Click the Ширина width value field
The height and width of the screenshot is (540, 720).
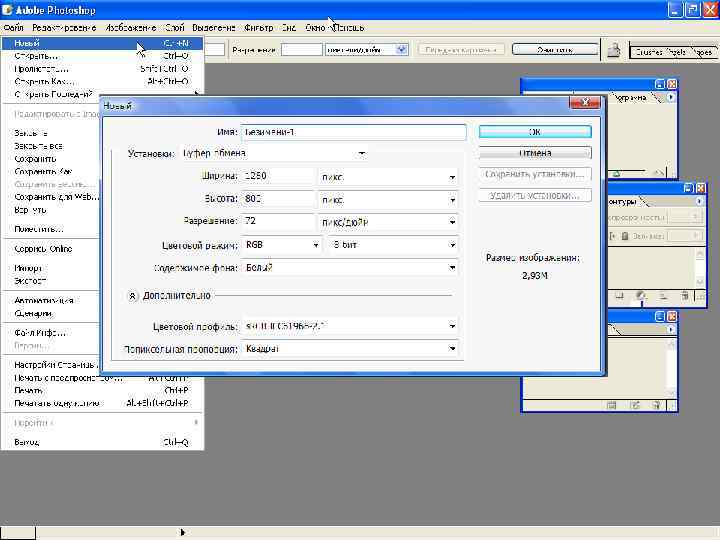(x=278, y=176)
